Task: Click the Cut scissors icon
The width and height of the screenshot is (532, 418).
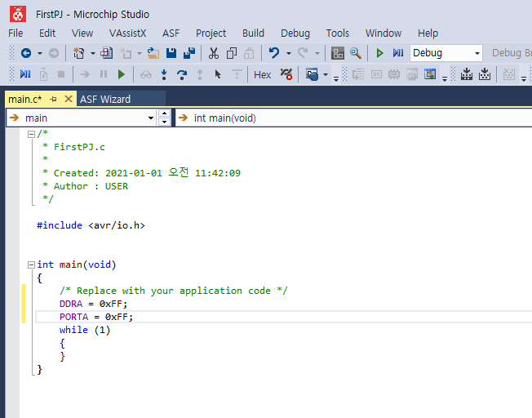Action: [213, 53]
